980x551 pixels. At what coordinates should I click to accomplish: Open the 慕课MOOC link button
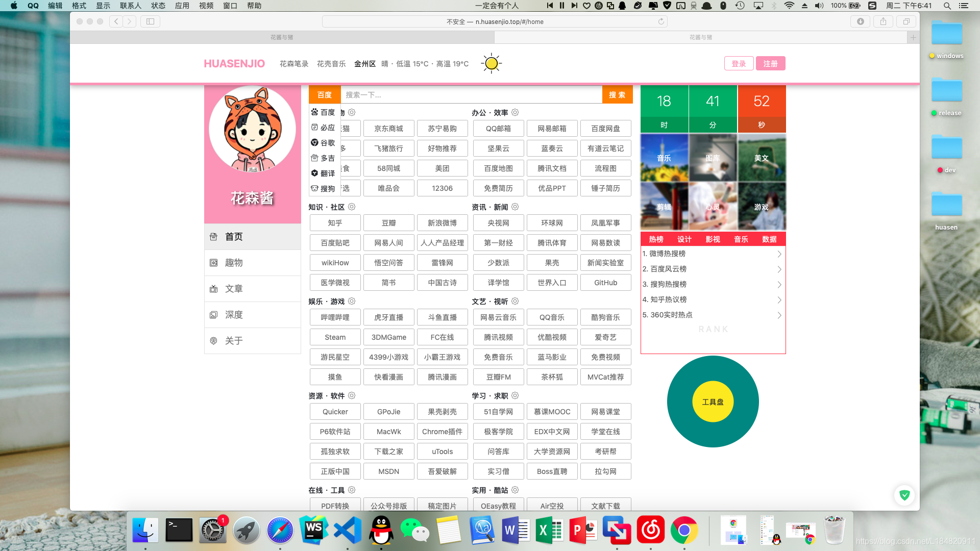point(552,412)
